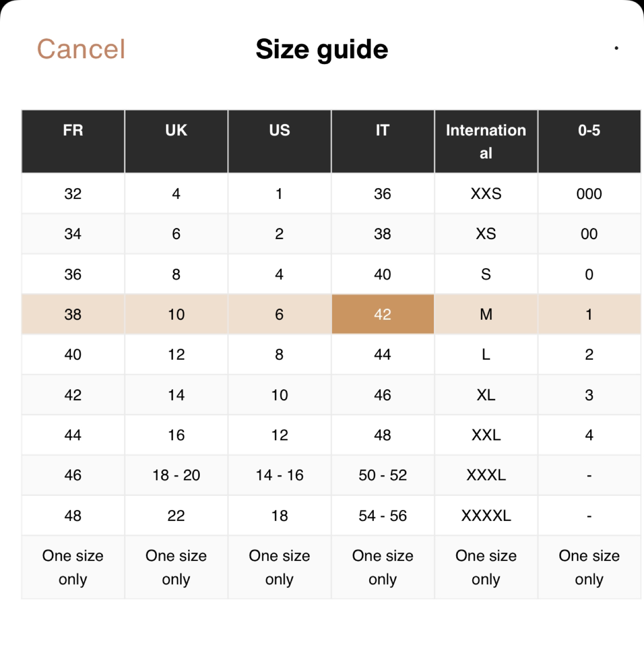This screenshot has width=644, height=645.
Task: Select the International column header
Action: [x=486, y=142]
